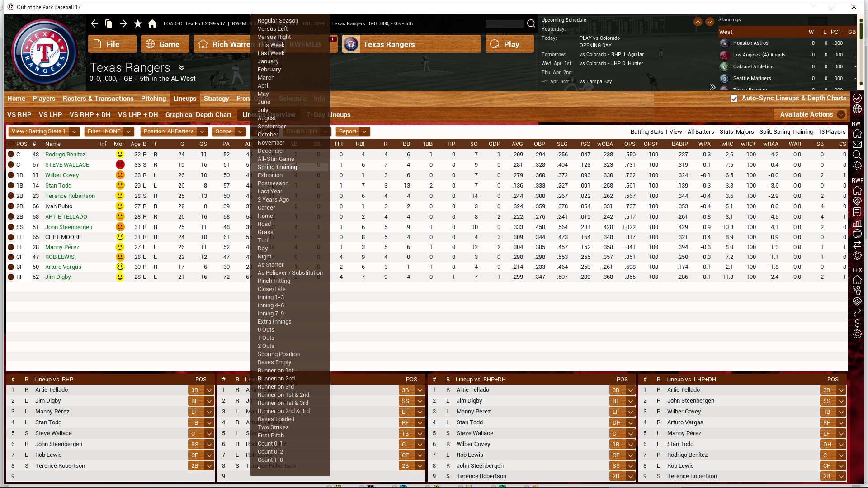Expand the Available Actions dropdown
The width and height of the screenshot is (868, 488).
point(810,114)
